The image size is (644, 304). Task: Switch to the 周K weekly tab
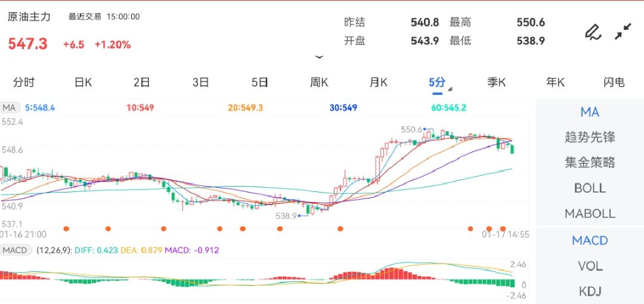pyautogui.click(x=319, y=82)
